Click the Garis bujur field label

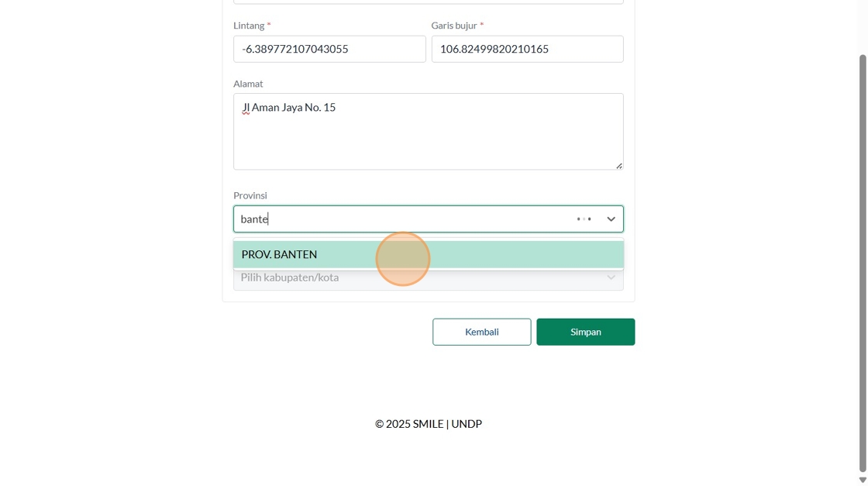(454, 26)
